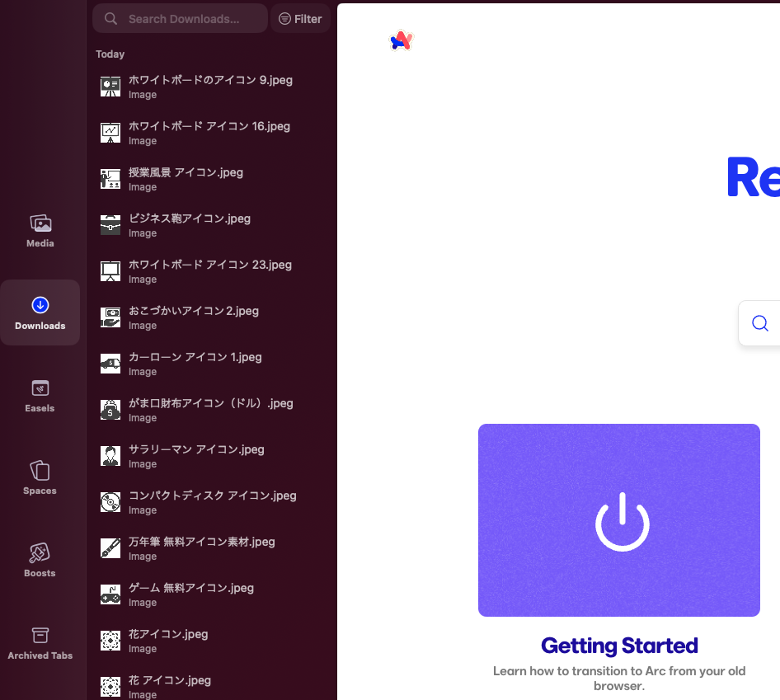Viewport: 780px width, 700px height.
Task: Select file name ビジネス鞄アイコン.jpeg
Action: [190, 219]
